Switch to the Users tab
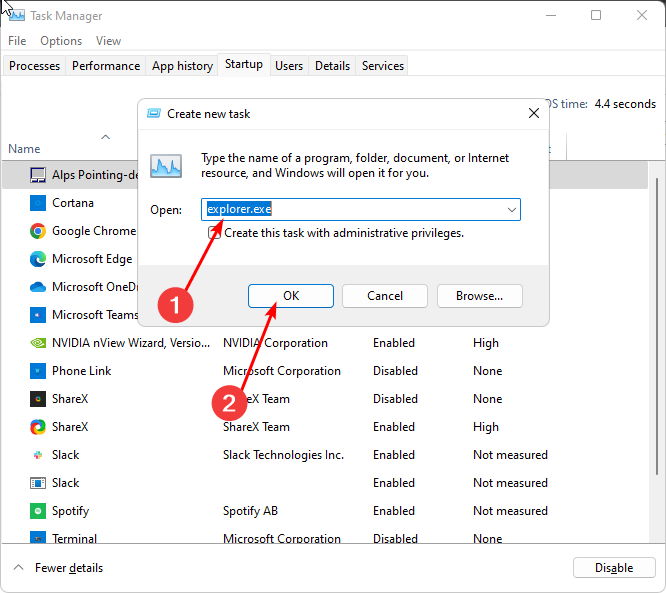The image size is (666, 593). 289,66
